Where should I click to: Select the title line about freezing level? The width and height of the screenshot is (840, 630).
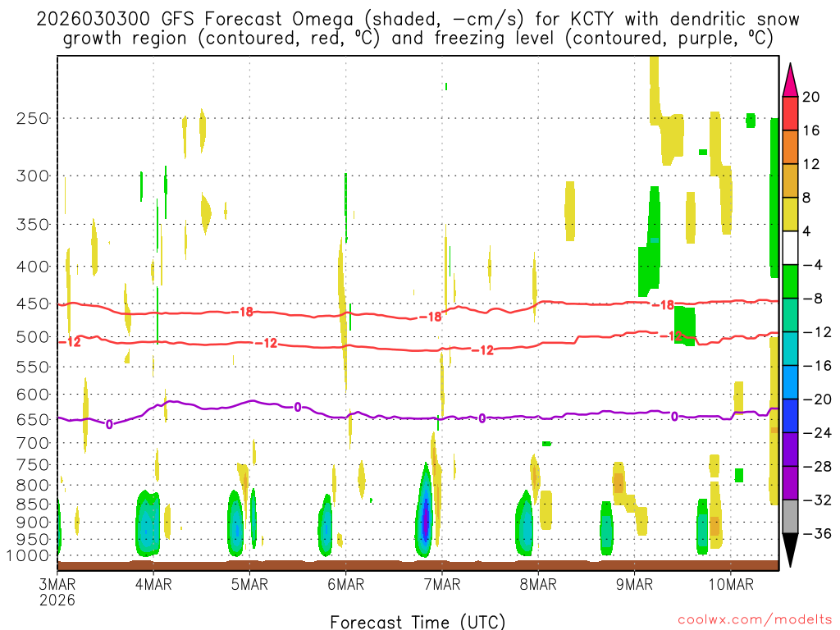click(x=418, y=38)
